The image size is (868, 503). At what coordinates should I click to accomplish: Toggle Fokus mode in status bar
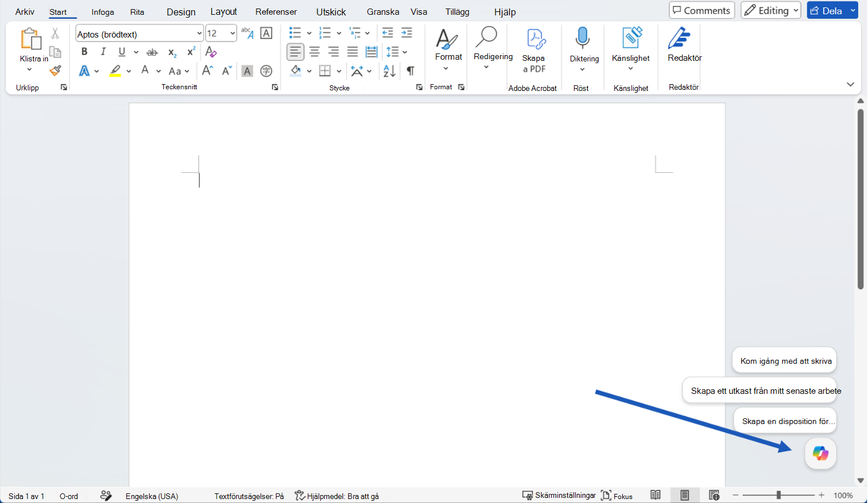click(617, 496)
